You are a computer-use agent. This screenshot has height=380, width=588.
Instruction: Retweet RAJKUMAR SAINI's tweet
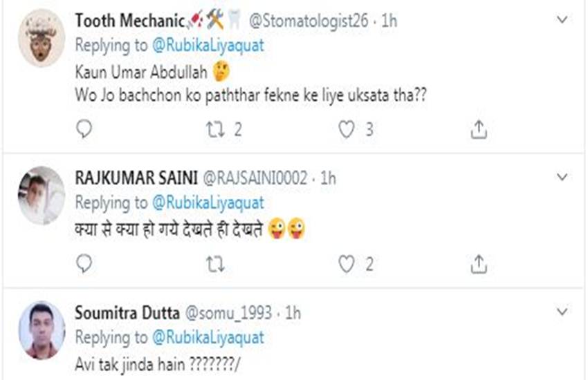216,263
